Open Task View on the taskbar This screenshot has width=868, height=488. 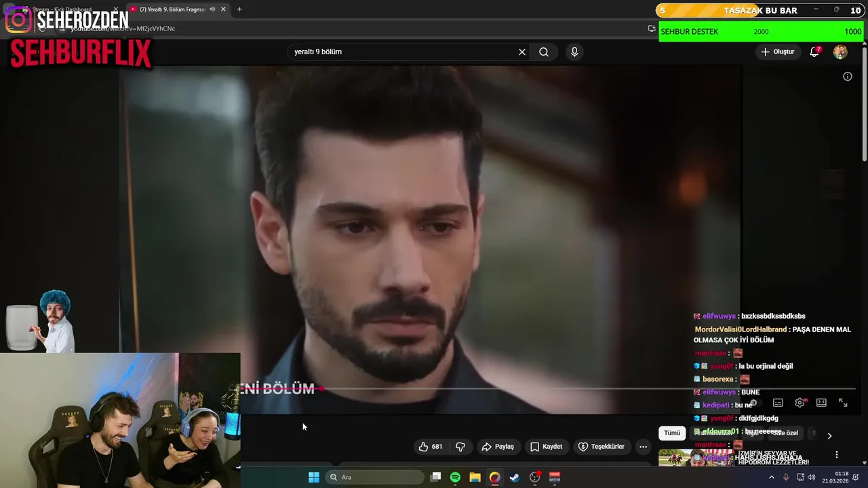pos(436,477)
